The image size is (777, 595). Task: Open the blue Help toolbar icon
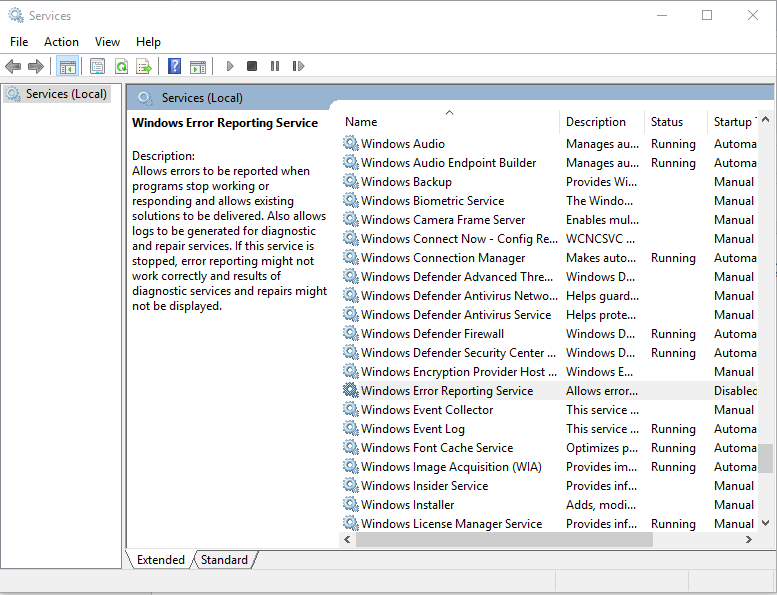point(174,66)
